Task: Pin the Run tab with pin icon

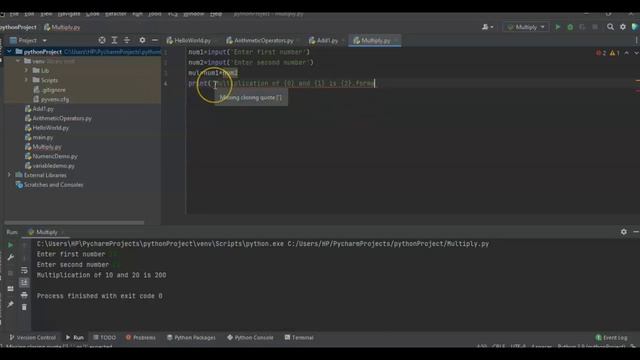Action: point(11,304)
